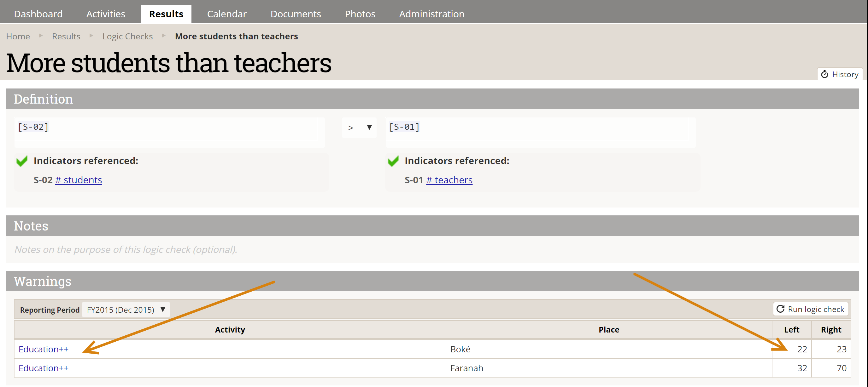This screenshot has height=387, width=868.
Task: Open the Dashboard tab
Action: click(x=38, y=14)
